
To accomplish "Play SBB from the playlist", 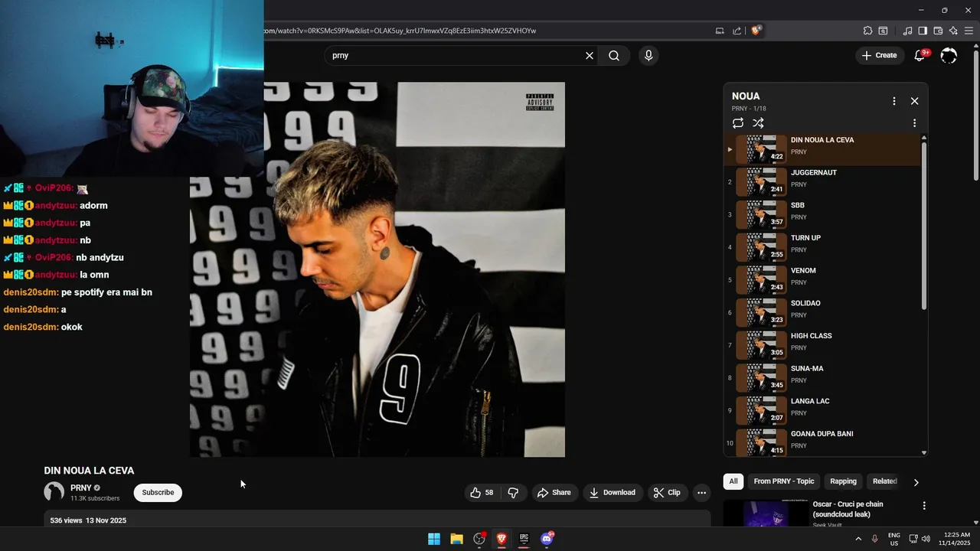I will pos(823,214).
